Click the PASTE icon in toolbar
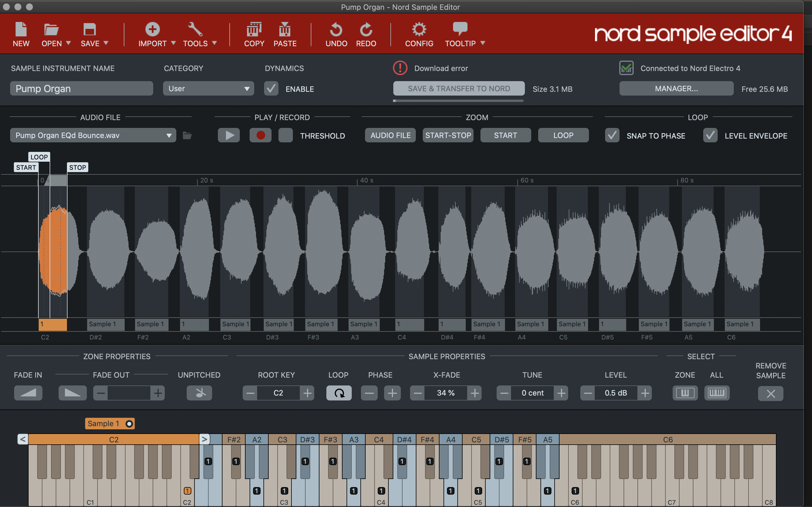Viewport: 812px width, 507px height. click(285, 29)
